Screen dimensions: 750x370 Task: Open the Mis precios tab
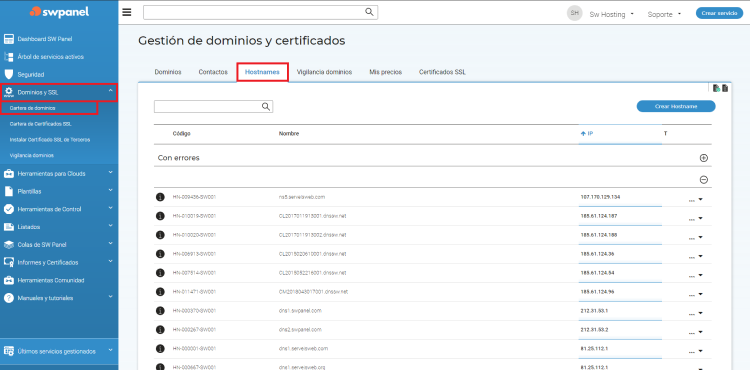click(386, 72)
